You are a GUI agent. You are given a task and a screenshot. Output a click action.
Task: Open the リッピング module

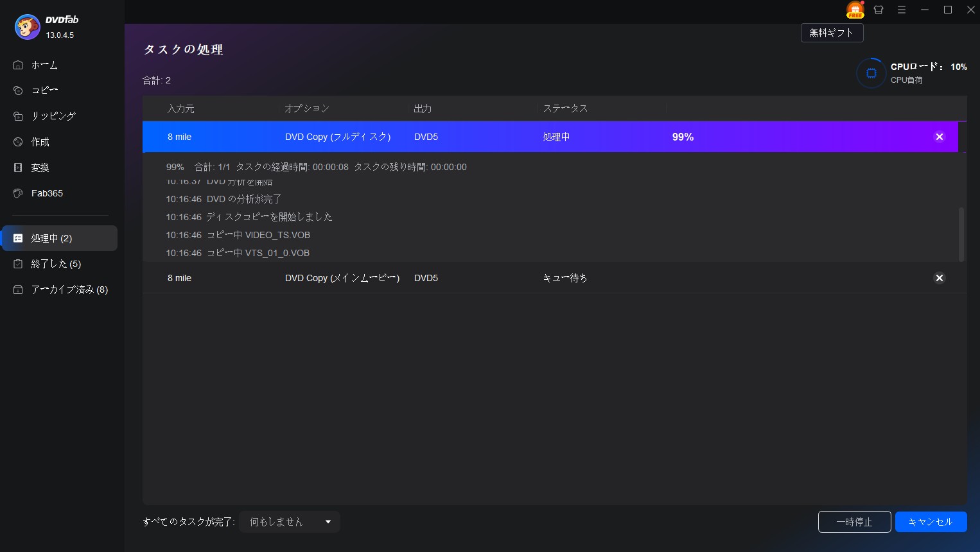tap(53, 116)
